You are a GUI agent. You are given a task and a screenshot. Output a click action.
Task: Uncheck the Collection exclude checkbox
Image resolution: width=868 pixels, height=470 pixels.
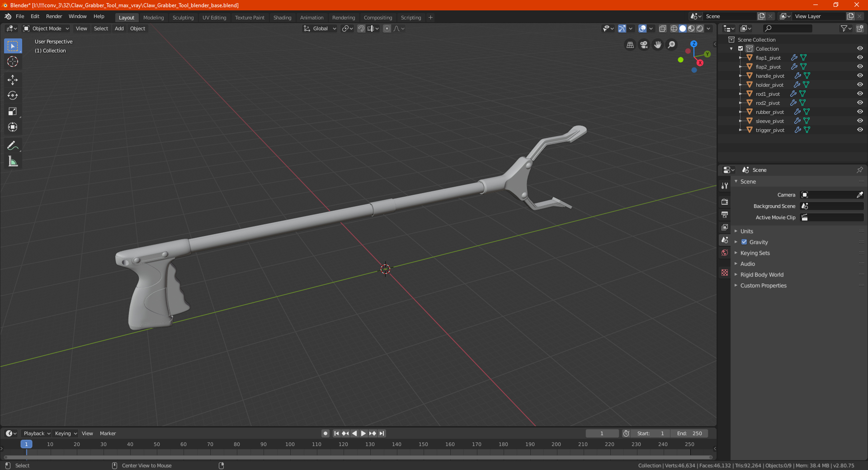point(741,49)
